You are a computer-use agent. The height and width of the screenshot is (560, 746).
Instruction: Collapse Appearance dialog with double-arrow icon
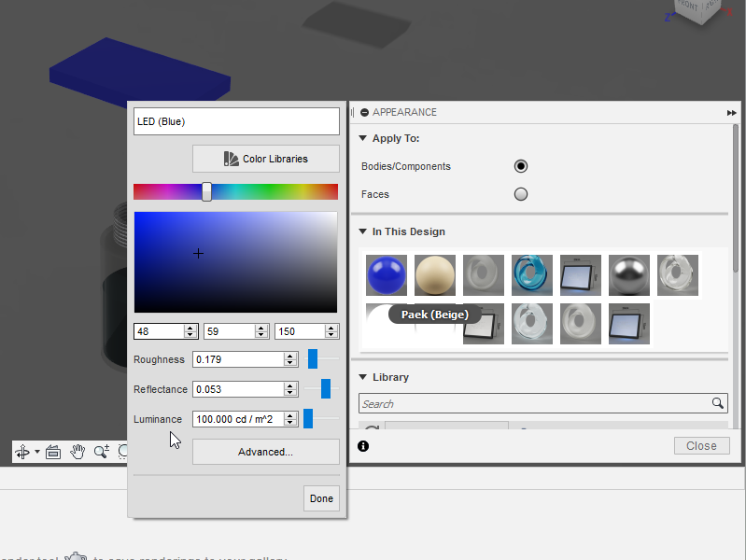pyautogui.click(x=731, y=113)
